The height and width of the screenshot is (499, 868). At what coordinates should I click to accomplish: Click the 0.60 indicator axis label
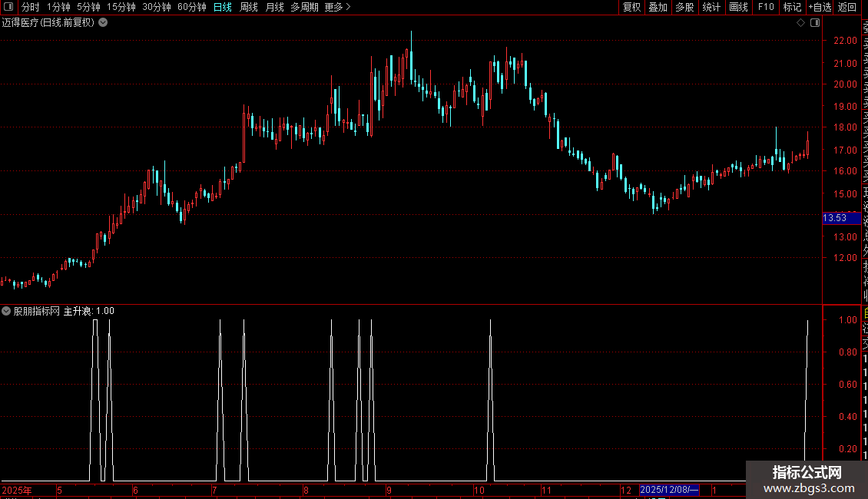(x=847, y=385)
